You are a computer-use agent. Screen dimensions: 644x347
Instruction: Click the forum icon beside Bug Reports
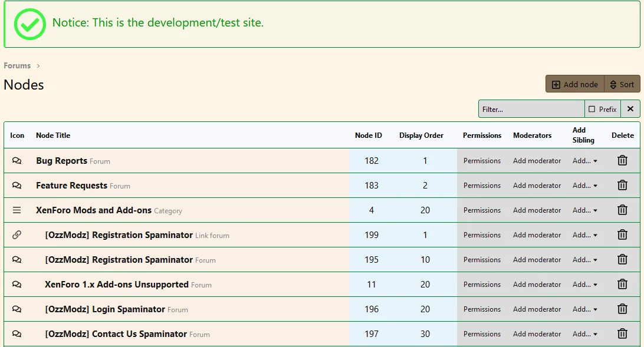click(17, 160)
